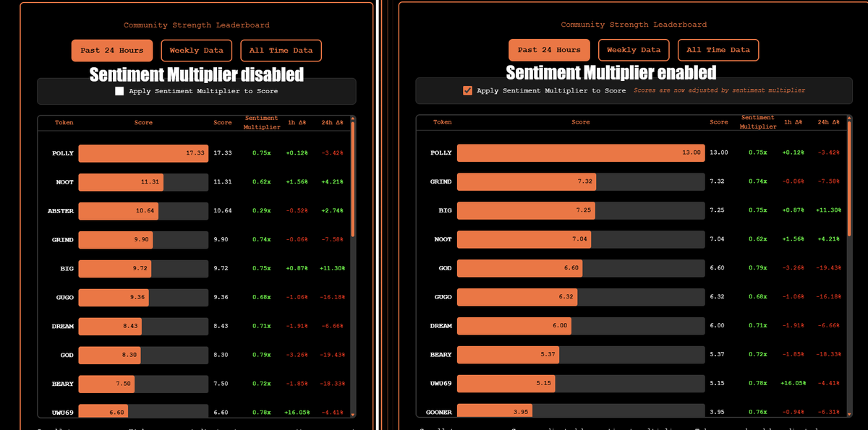
Task: Switch to Weekly Data in right leaderboard
Action: pos(634,50)
